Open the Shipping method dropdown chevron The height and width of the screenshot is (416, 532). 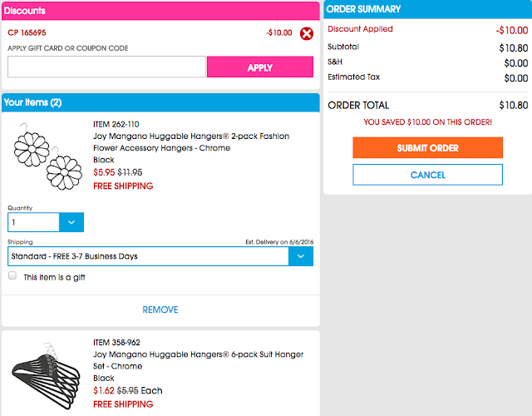coord(301,256)
